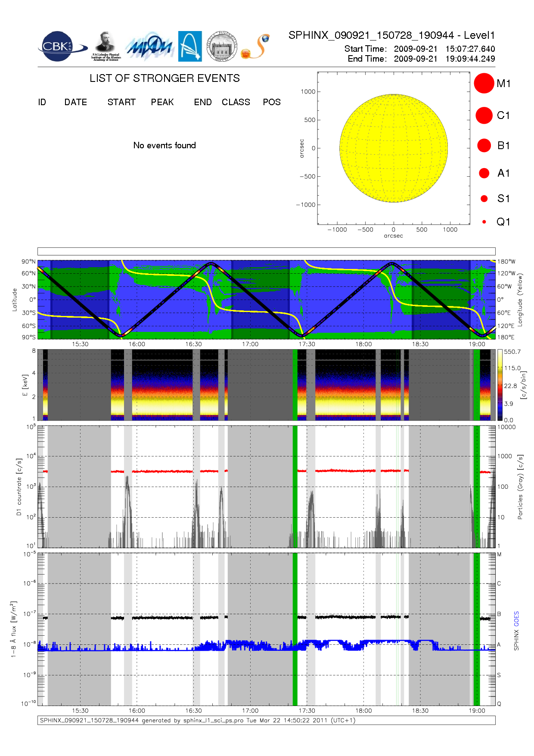Screen dimensions: 534x756
Task: Click the E [keV] axis label
Action: [25, 385]
